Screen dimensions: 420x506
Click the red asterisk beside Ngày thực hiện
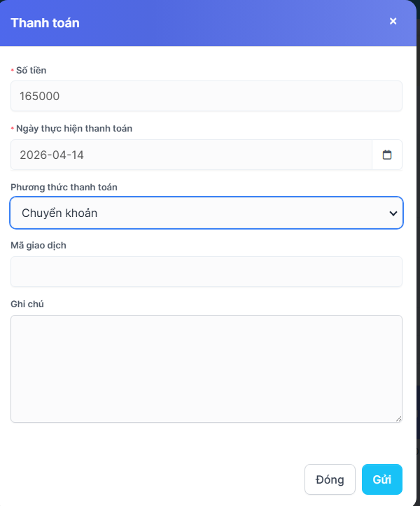pyautogui.click(x=12, y=129)
